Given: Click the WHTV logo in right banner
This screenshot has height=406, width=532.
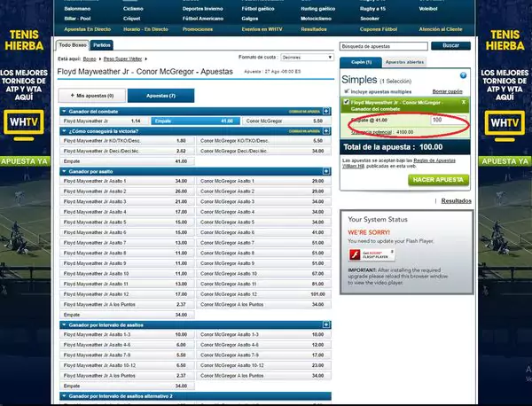Looking at the screenshot, I should click(505, 122).
